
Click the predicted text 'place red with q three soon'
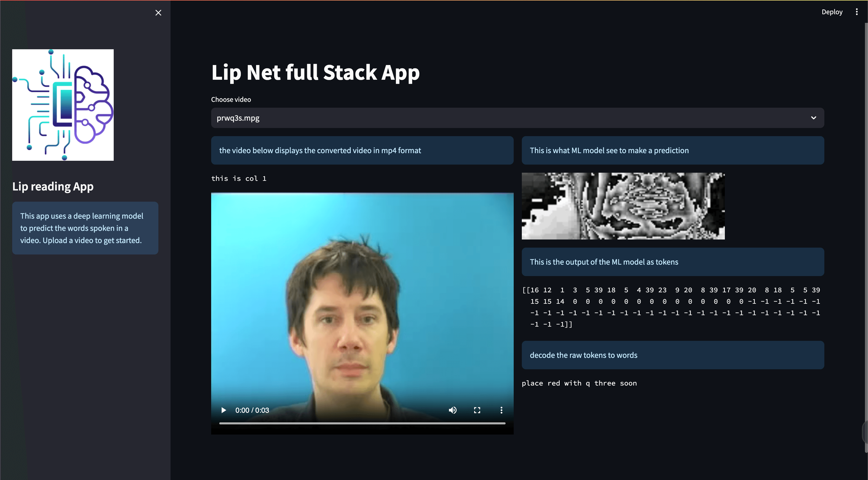(579, 383)
